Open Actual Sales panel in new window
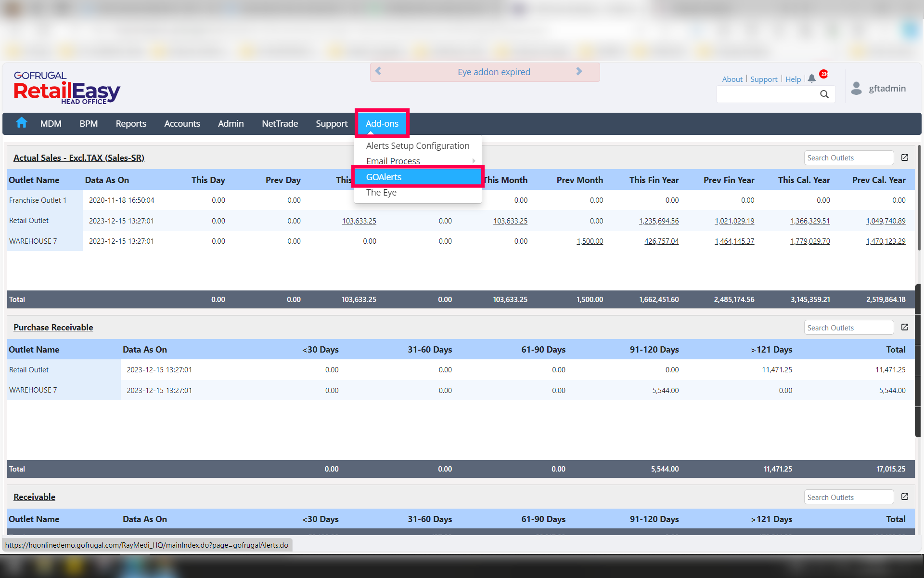The image size is (924, 578). coord(904,158)
